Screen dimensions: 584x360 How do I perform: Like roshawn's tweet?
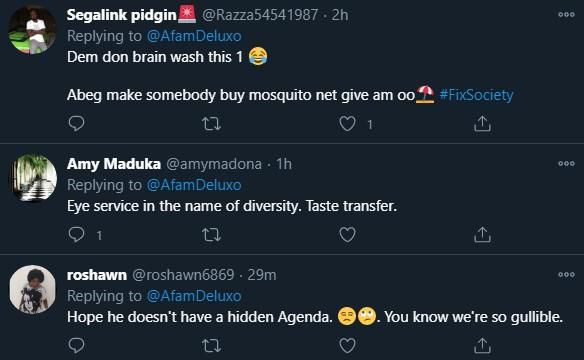tap(347, 345)
